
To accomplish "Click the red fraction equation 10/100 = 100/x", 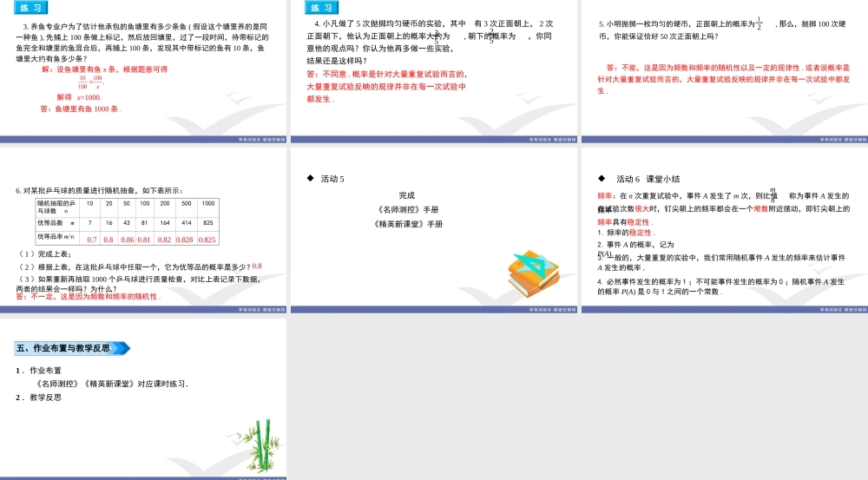I will pyautogui.click(x=90, y=82).
